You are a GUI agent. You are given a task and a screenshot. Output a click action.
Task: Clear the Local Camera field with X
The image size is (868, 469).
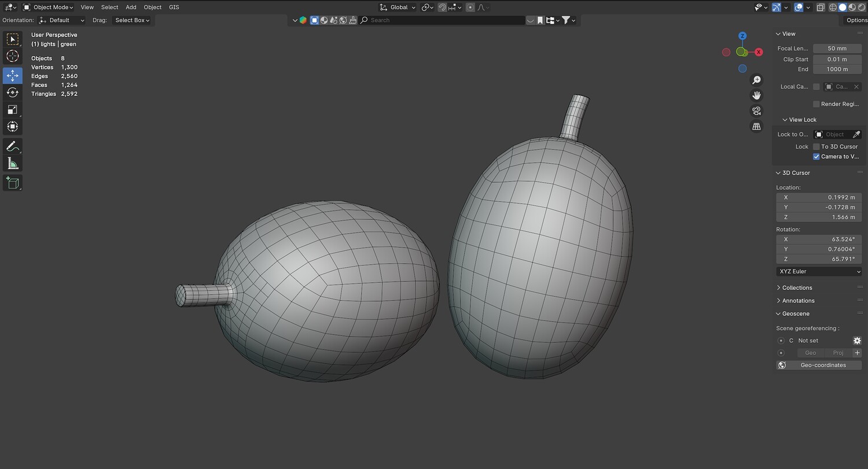coord(856,87)
